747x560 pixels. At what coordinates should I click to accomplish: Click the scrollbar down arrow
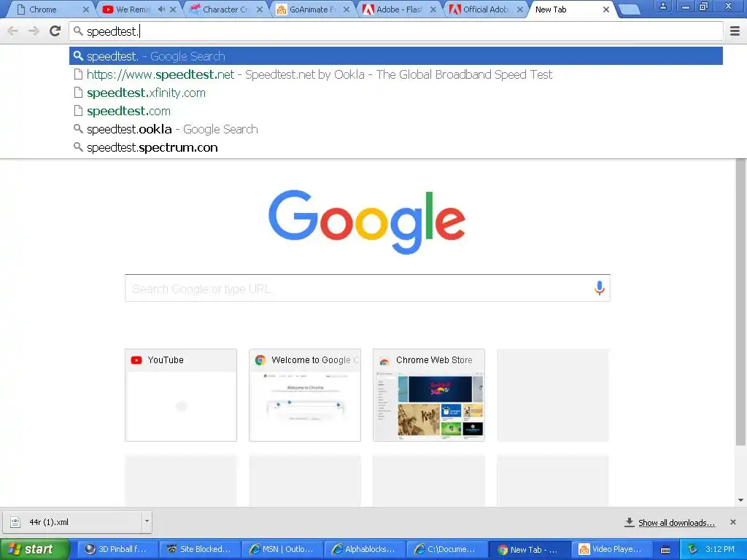click(x=740, y=500)
